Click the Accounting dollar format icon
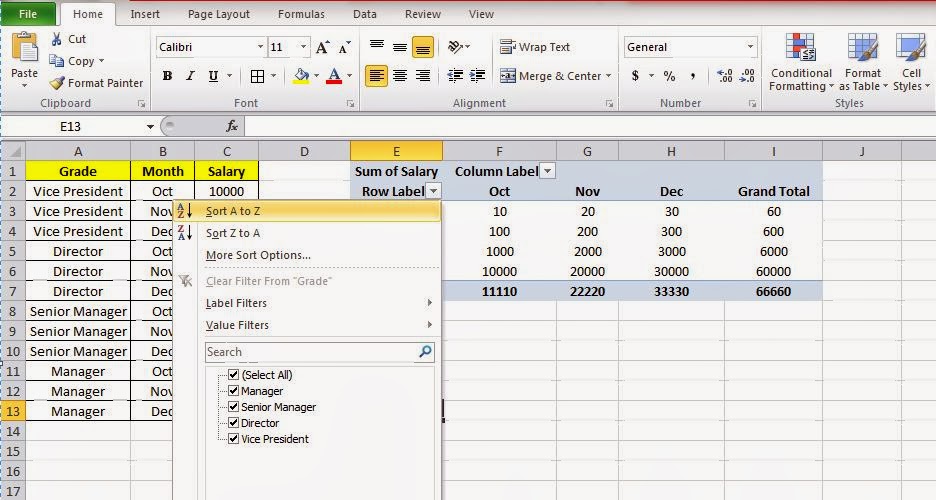 [x=635, y=76]
